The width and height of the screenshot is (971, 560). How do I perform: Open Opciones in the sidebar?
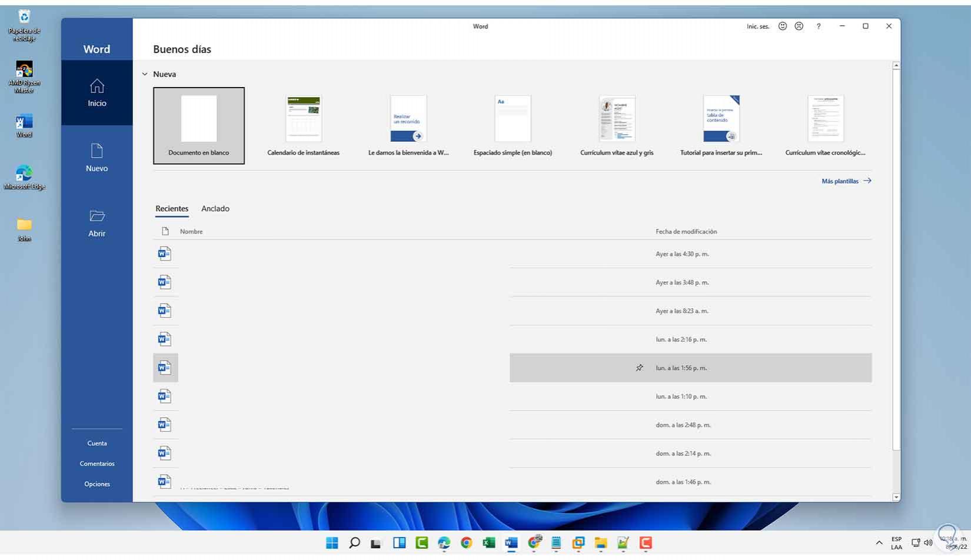[97, 485]
